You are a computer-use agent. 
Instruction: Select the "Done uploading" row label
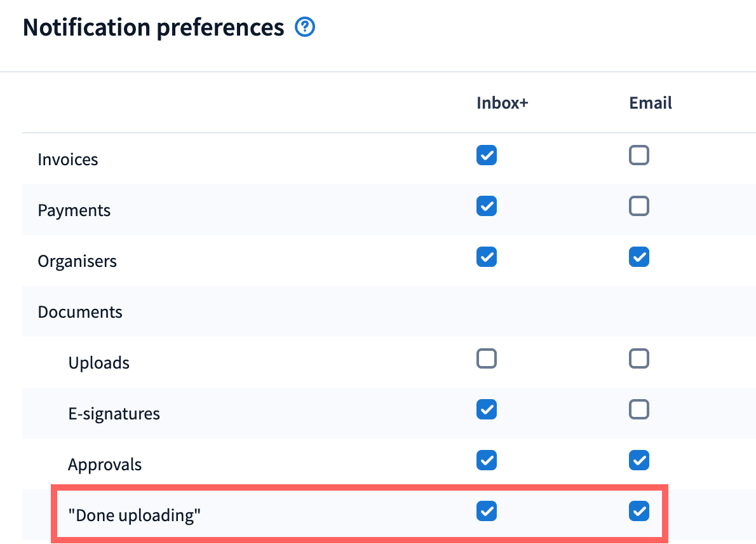coord(135,515)
